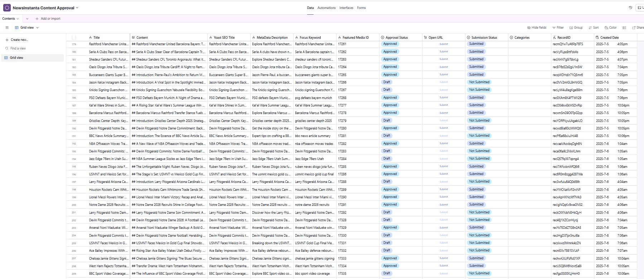644x279 pixels.
Task: Open the base history clock icon
Action: point(630,8)
